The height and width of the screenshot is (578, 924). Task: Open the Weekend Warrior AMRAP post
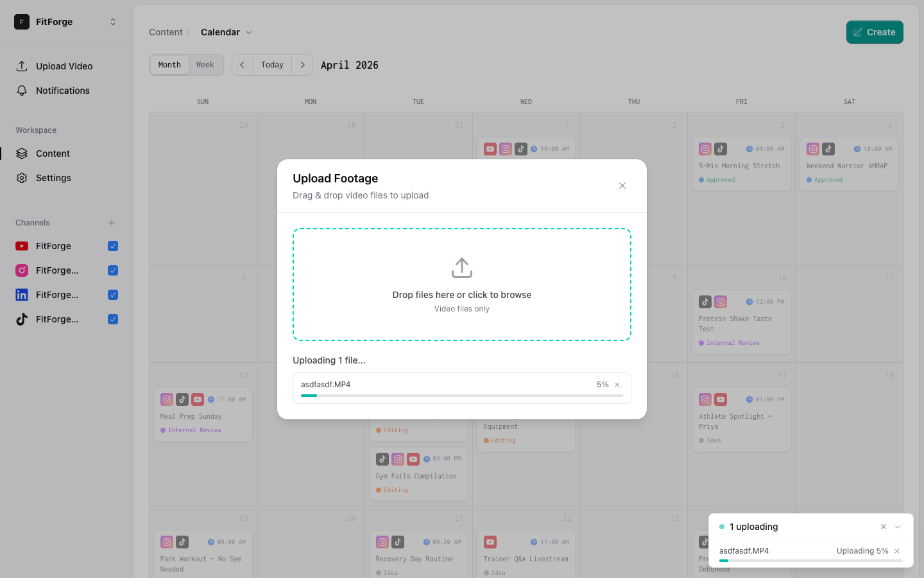click(849, 164)
